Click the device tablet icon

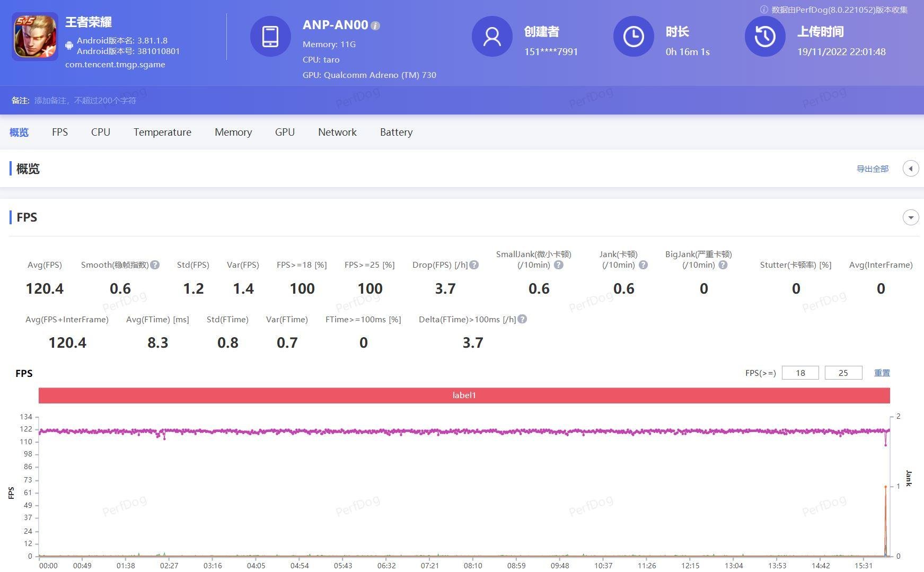270,37
